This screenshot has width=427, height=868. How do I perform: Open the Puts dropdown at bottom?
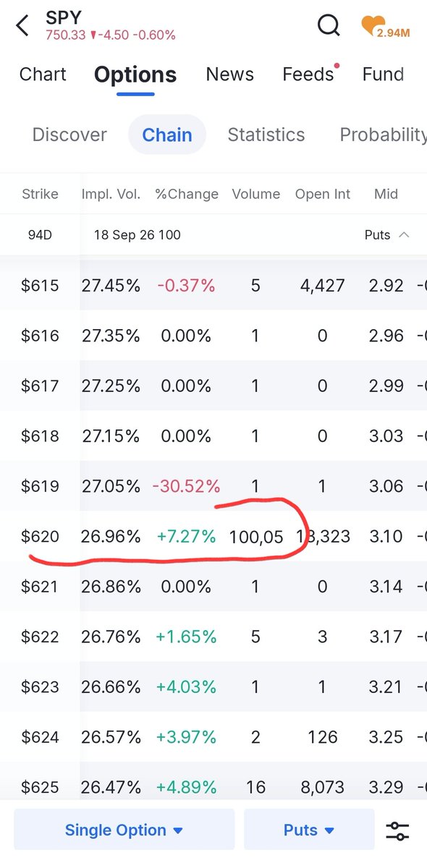point(309,830)
